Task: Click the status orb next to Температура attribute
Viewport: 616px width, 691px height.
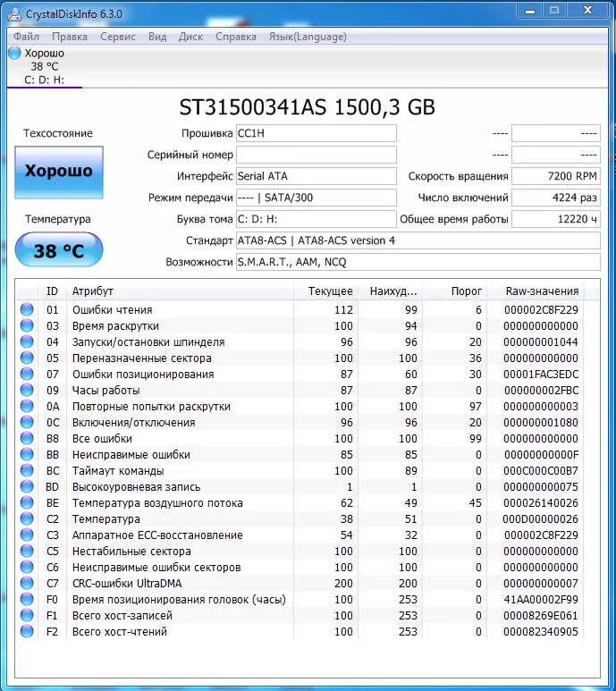Action: point(27,519)
